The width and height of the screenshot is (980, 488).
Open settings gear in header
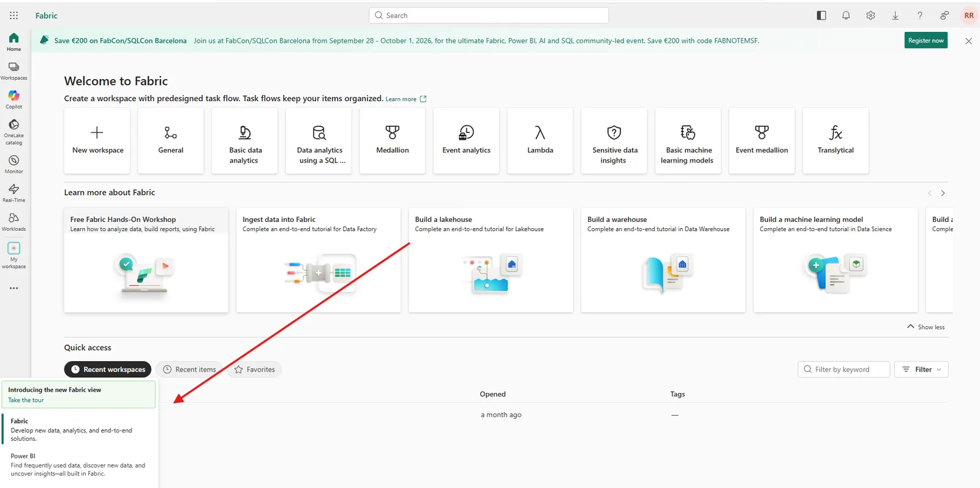click(870, 15)
